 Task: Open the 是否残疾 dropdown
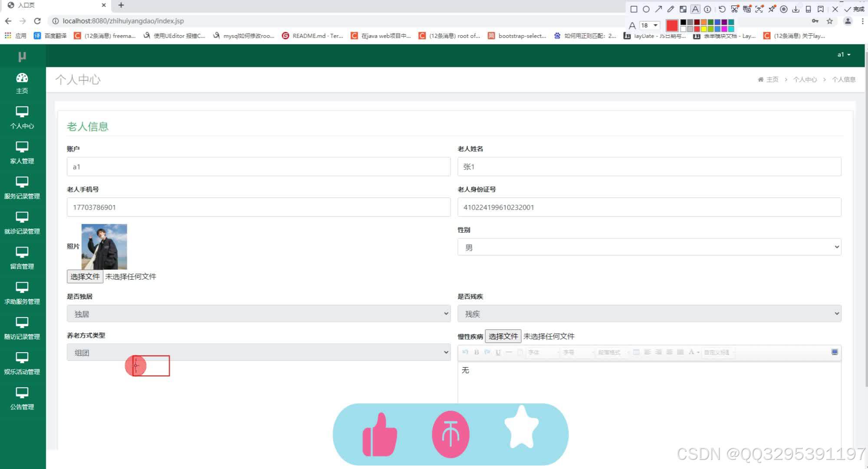coord(649,314)
